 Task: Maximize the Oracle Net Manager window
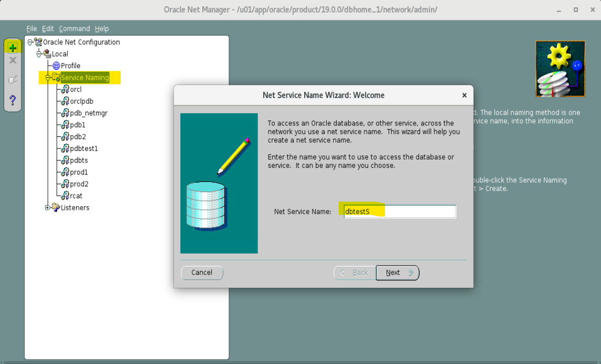pos(576,10)
